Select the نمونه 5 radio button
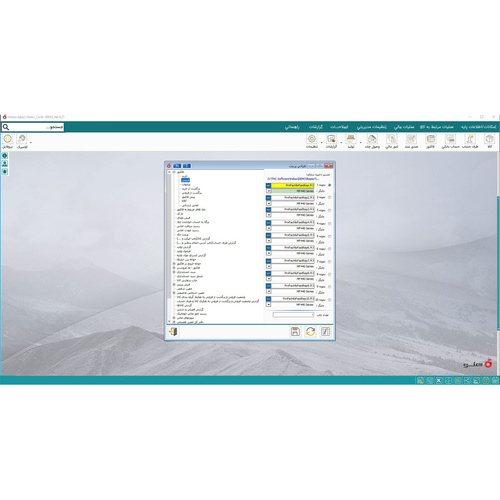The height and width of the screenshot is (500, 500). [x=330, y=236]
